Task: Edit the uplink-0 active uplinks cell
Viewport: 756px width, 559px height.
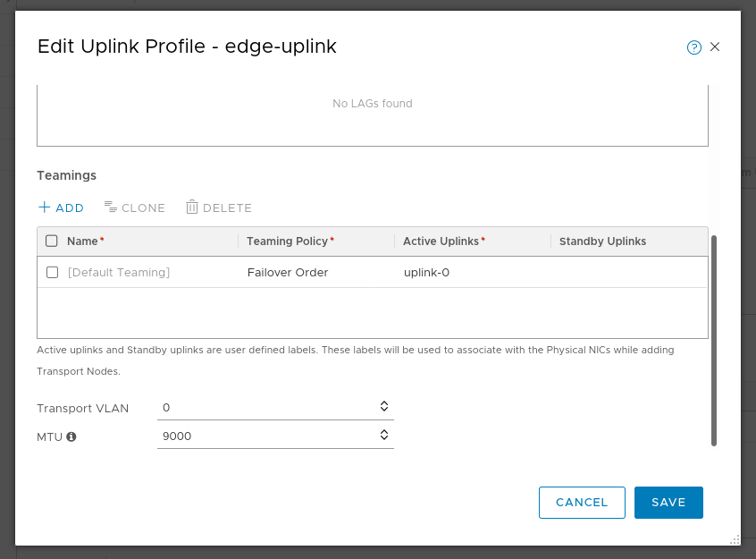Action: click(426, 272)
